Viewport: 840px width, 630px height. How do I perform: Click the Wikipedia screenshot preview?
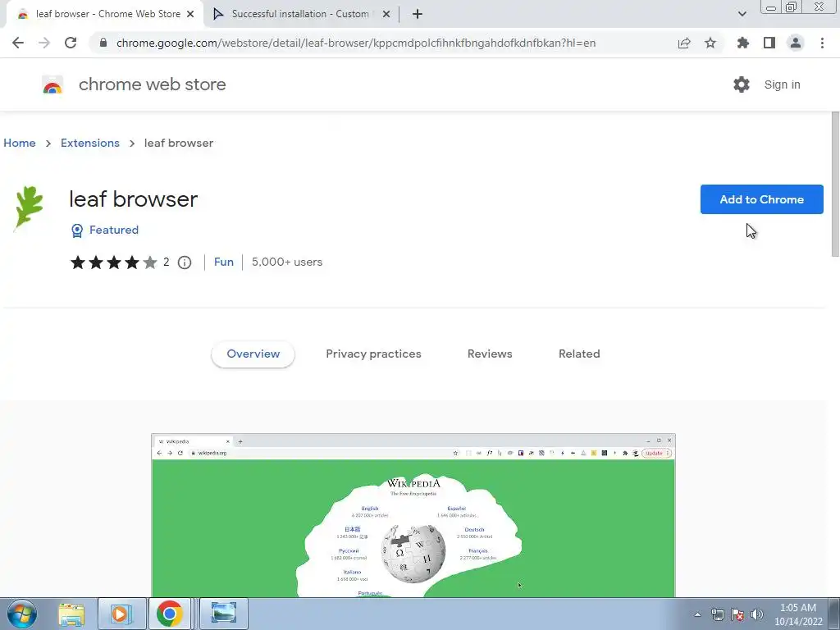413,515
